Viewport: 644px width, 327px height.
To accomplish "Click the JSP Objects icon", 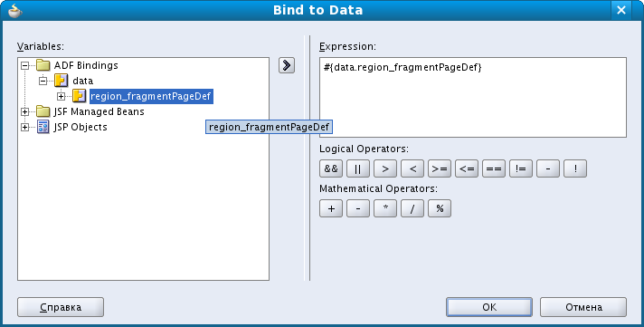I will tap(43, 127).
